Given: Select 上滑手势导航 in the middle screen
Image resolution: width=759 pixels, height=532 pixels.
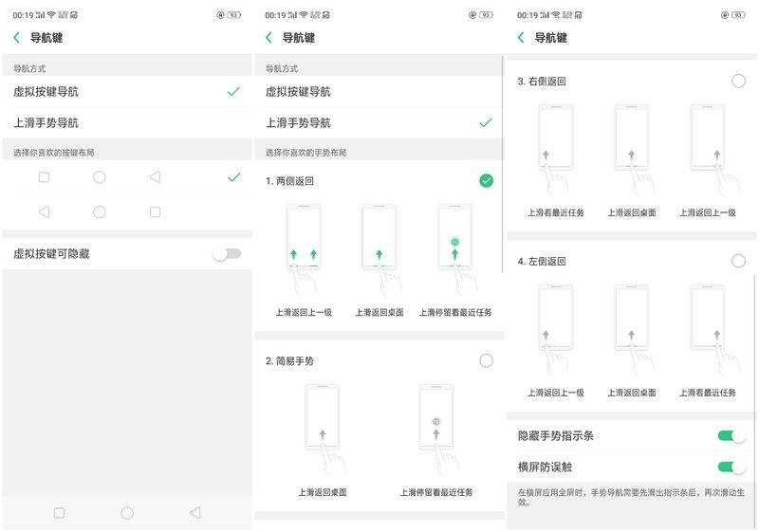Looking at the screenshot, I should pyautogui.click(x=379, y=122).
